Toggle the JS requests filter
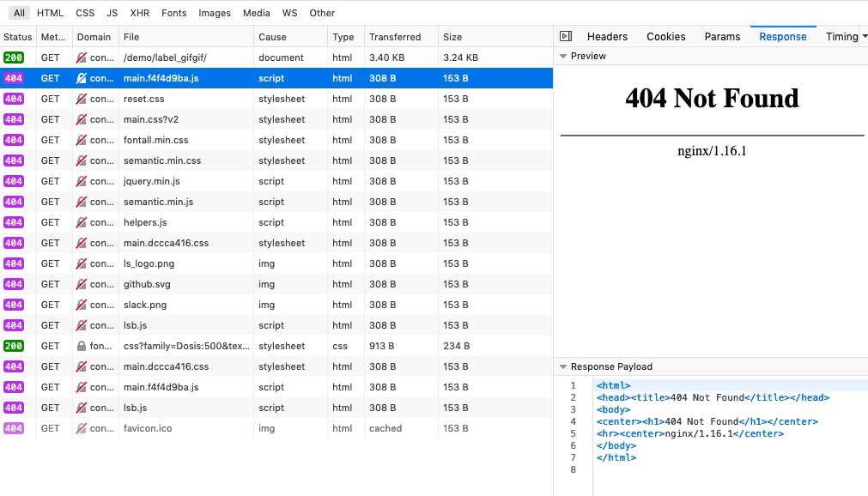868x496 pixels. click(x=112, y=13)
